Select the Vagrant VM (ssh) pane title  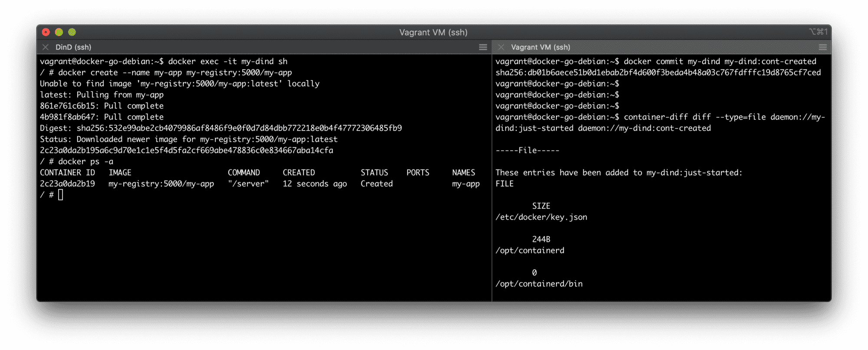click(541, 47)
